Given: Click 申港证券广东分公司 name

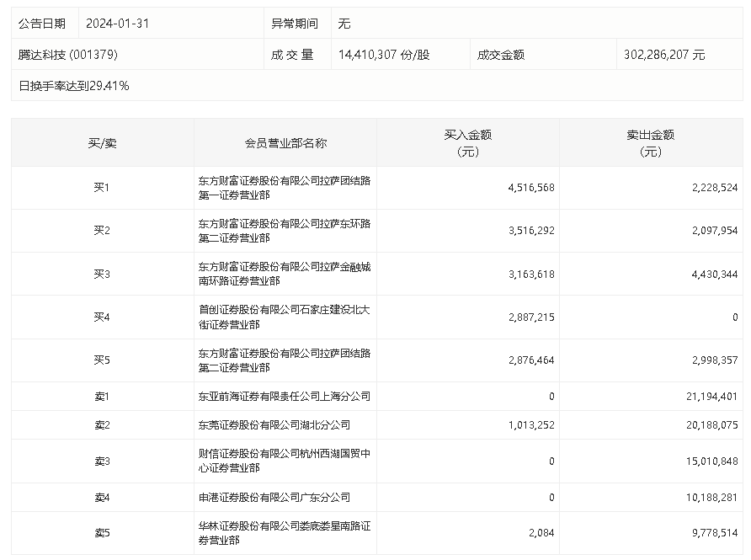Looking at the screenshot, I should pos(274,497).
